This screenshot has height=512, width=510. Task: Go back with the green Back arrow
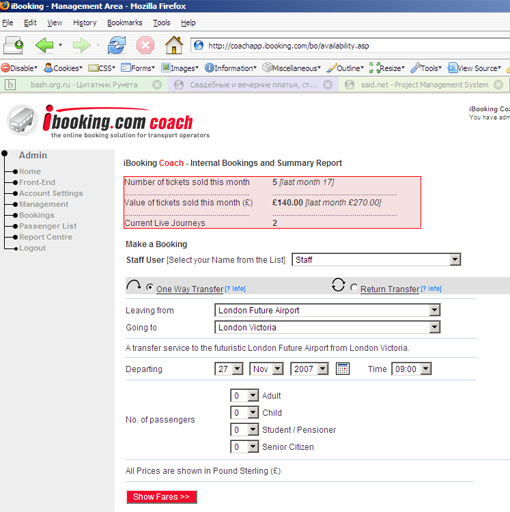click(x=44, y=45)
